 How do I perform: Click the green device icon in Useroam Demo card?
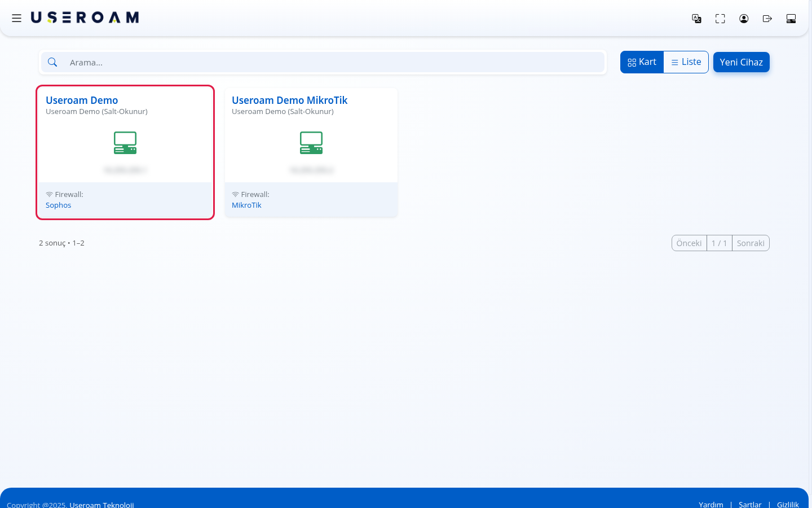pos(125,143)
